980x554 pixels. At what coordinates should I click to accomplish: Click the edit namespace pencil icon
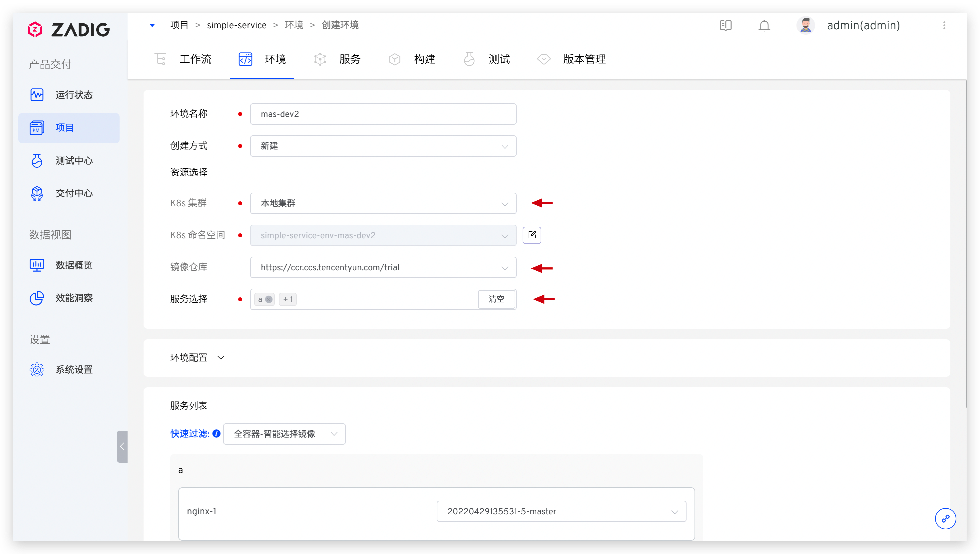coord(531,235)
